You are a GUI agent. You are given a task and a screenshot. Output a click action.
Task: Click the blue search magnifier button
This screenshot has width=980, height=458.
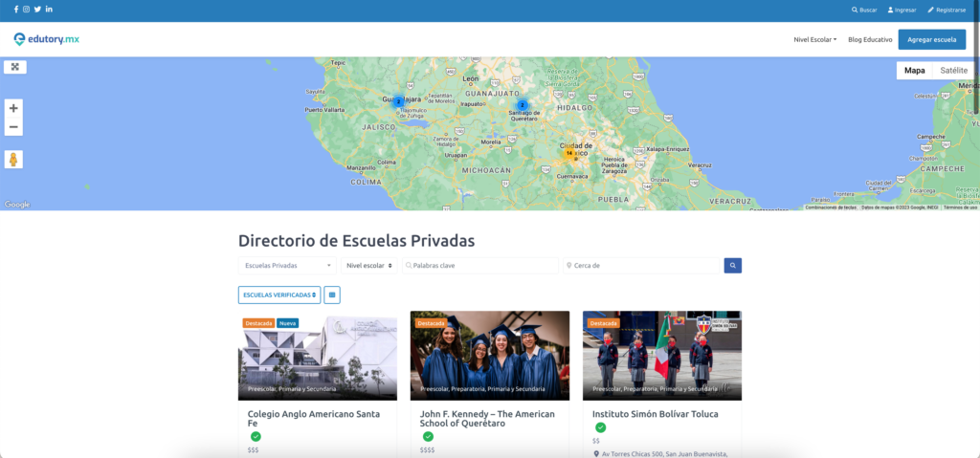(733, 266)
